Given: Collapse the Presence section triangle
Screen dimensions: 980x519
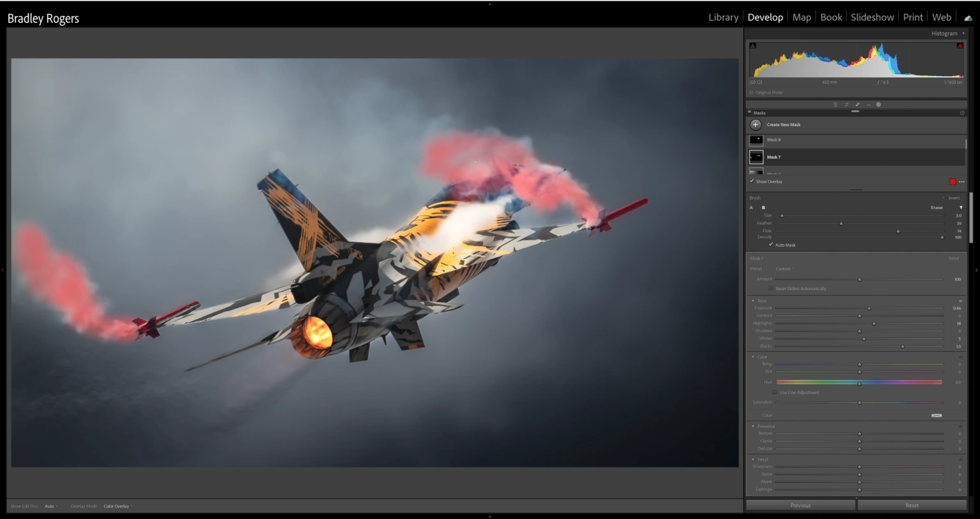Looking at the screenshot, I should (753, 427).
